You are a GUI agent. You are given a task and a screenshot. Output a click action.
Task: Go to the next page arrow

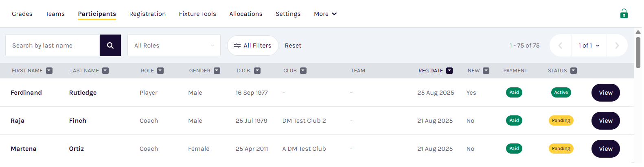[x=617, y=46]
